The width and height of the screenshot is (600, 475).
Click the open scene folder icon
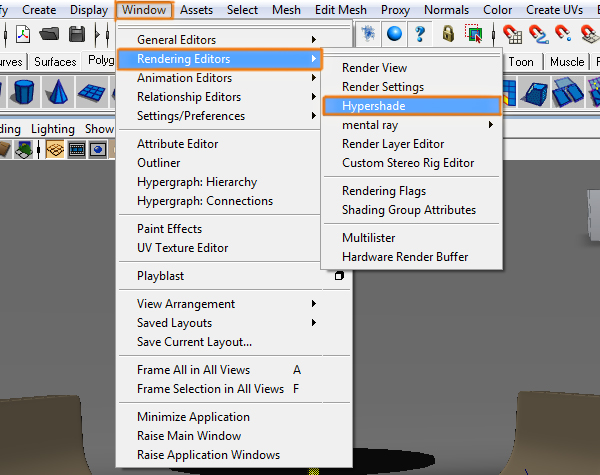coord(49,34)
